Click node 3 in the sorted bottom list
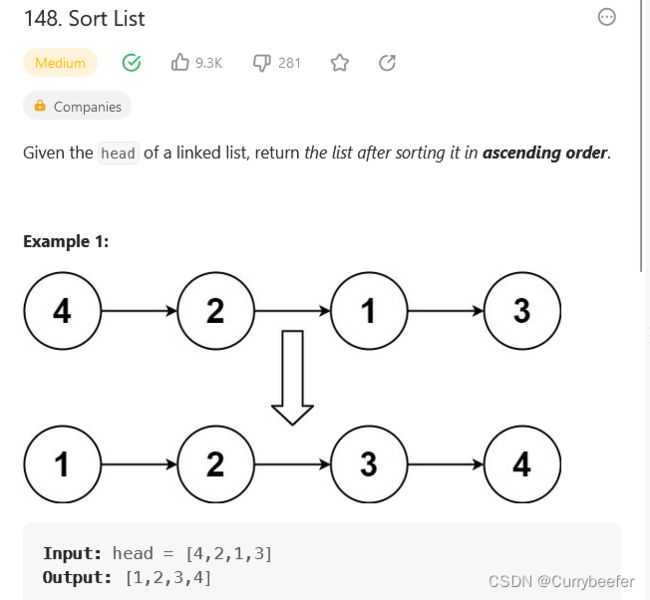 coord(369,464)
